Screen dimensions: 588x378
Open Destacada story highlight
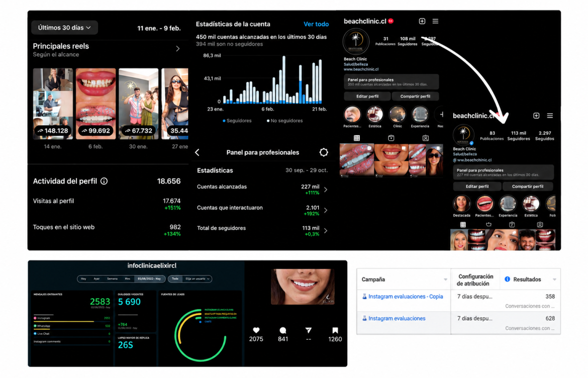tap(462, 204)
